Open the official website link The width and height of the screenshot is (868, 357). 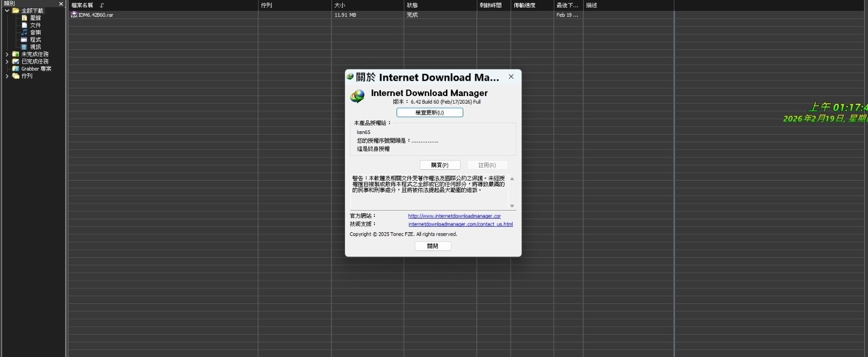pos(454,216)
